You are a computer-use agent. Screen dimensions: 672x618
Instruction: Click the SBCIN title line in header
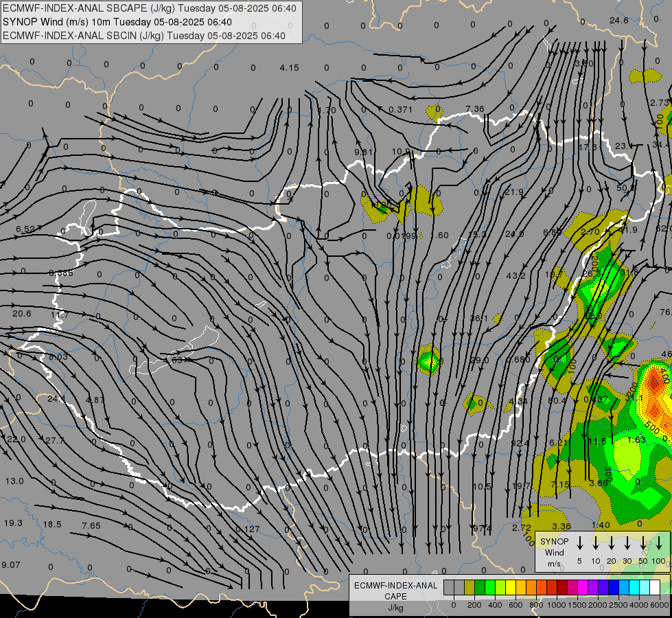coord(144,36)
